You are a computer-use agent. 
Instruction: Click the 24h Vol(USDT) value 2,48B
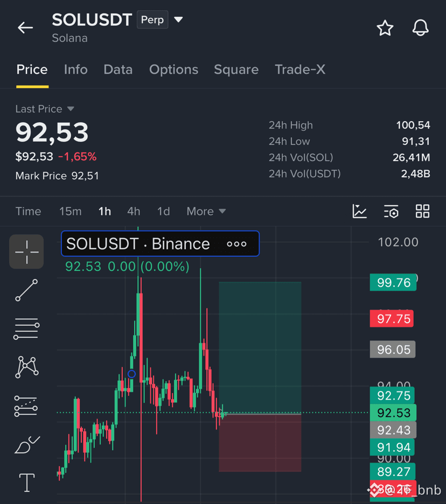tap(415, 173)
